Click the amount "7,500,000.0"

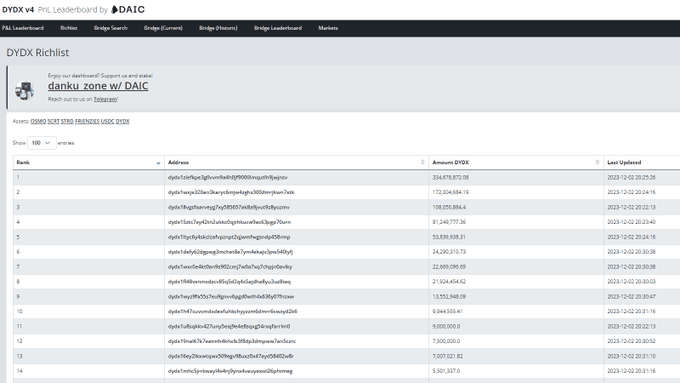[446, 341]
